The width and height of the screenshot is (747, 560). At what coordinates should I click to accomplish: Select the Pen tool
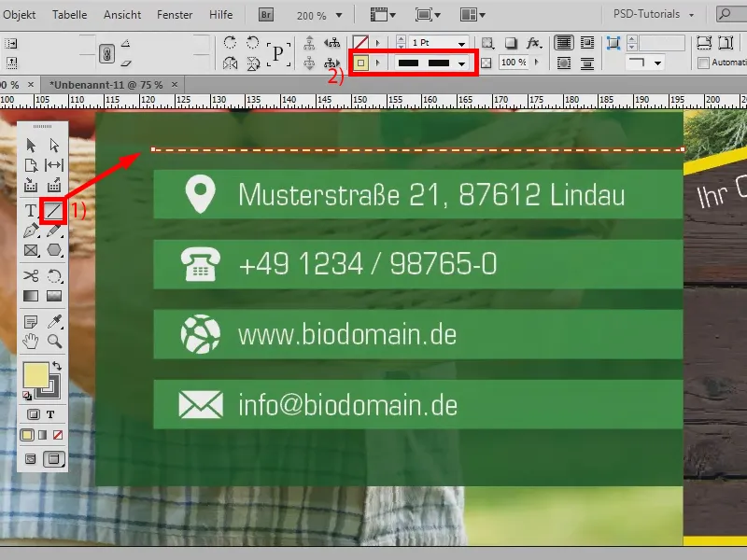[31, 231]
